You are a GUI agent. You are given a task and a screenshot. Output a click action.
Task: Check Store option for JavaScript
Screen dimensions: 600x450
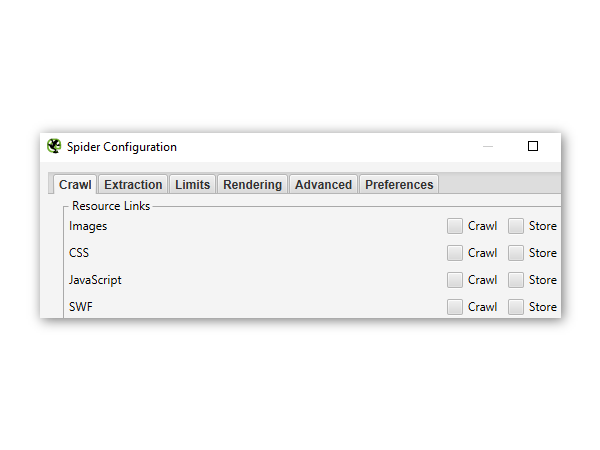click(x=516, y=280)
